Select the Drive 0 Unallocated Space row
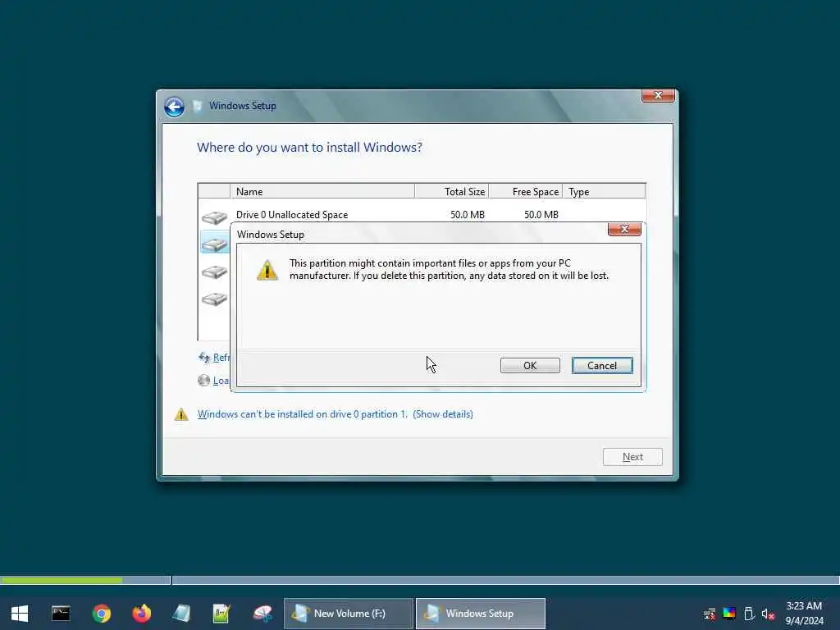This screenshot has height=630, width=840. click(x=422, y=215)
